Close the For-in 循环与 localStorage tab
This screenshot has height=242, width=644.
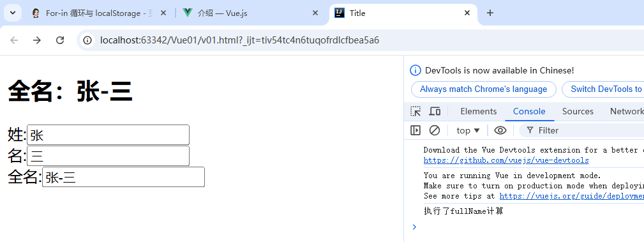coord(163,13)
